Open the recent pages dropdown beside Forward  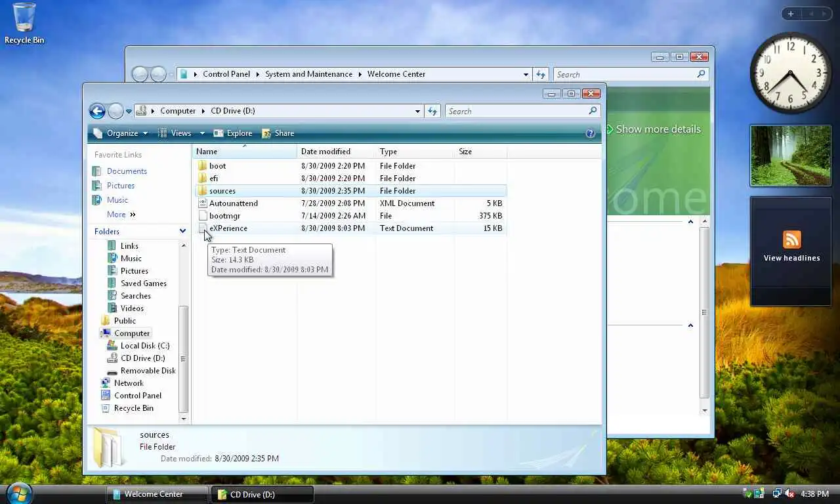pos(129,112)
